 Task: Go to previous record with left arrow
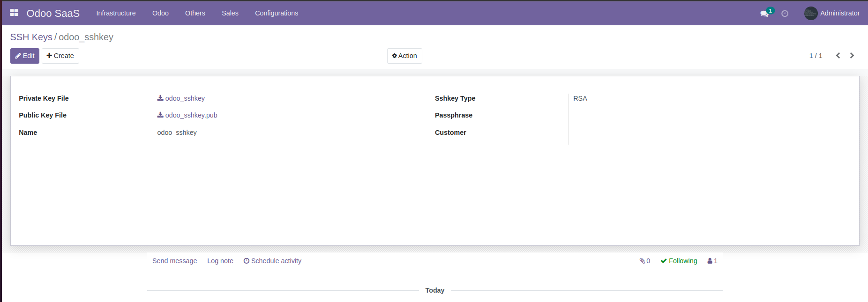pos(838,56)
